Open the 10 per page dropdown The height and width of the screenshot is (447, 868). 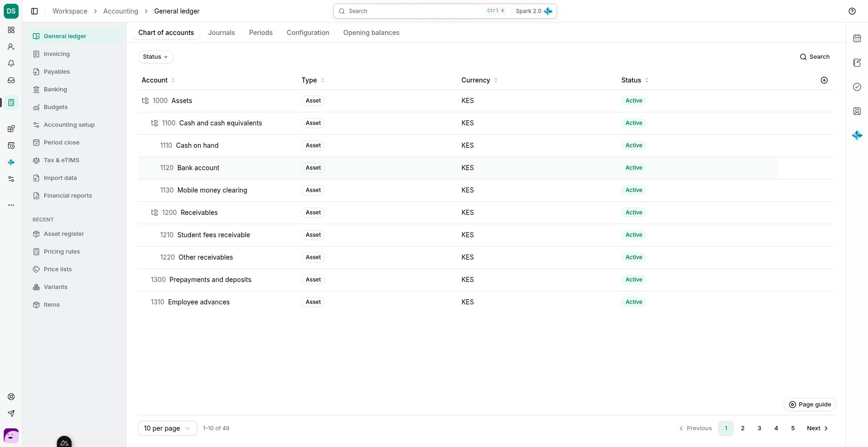pos(168,428)
